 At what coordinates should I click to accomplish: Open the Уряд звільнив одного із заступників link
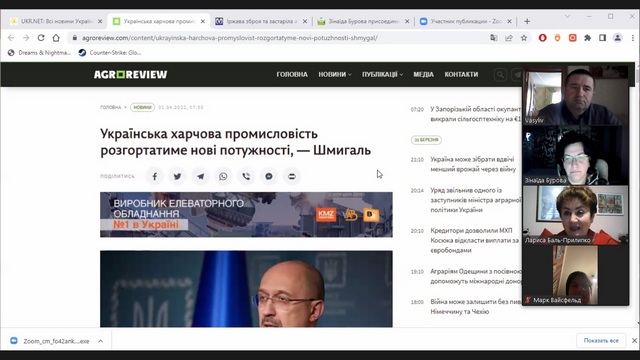coord(476,200)
